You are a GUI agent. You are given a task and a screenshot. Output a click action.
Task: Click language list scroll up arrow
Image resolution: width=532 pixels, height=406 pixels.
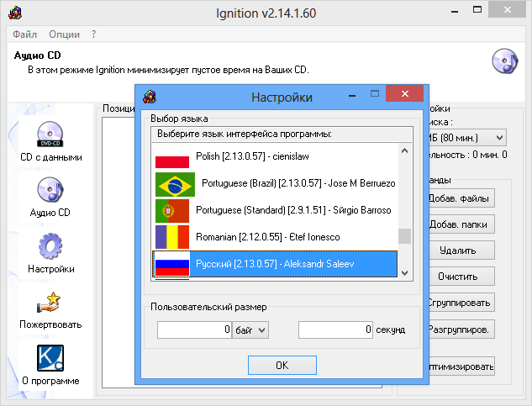click(x=404, y=150)
